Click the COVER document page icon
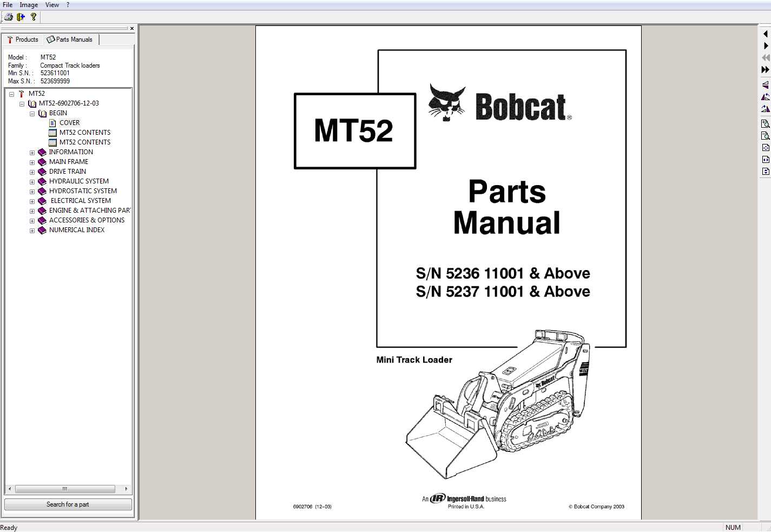The image size is (771, 532). (52, 123)
